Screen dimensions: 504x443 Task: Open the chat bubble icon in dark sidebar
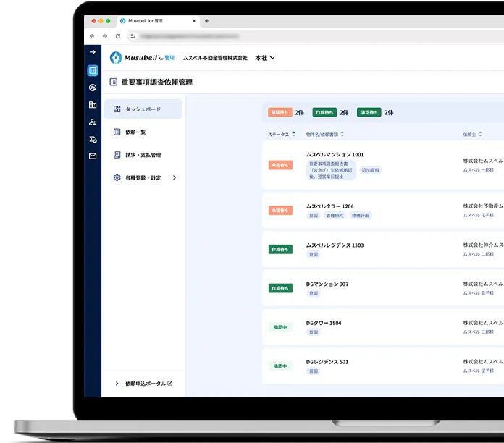[x=93, y=88]
